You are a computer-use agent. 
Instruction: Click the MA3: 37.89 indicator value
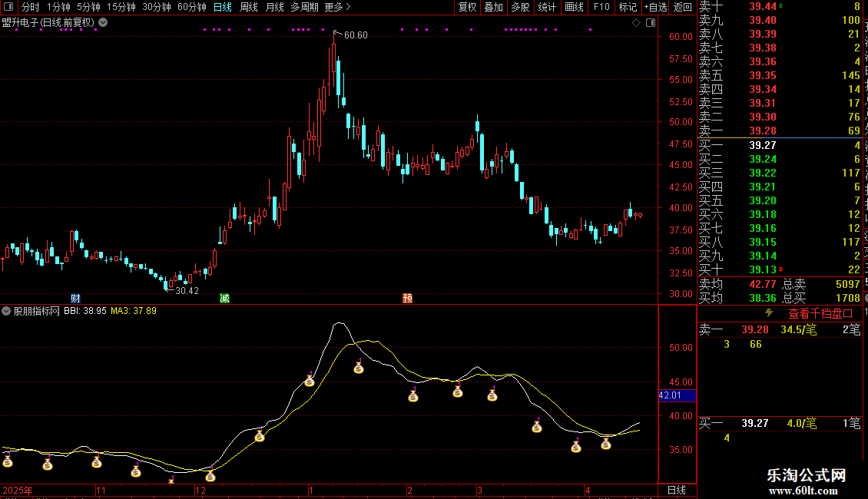click(134, 311)
